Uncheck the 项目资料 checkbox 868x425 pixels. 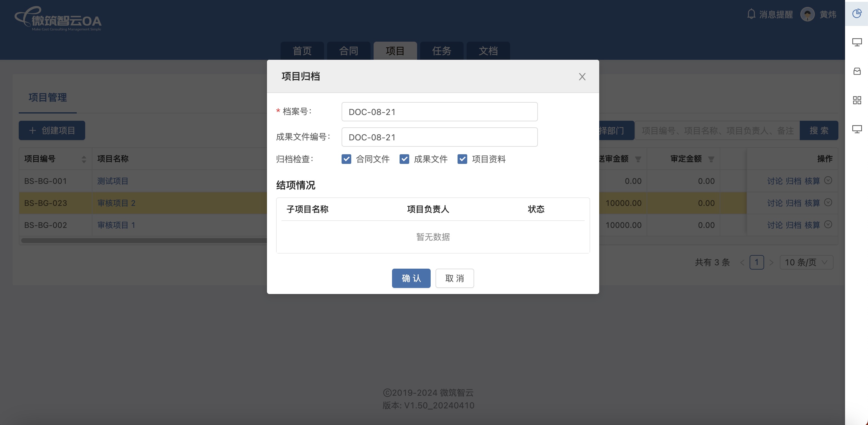[x=462, y=159]
